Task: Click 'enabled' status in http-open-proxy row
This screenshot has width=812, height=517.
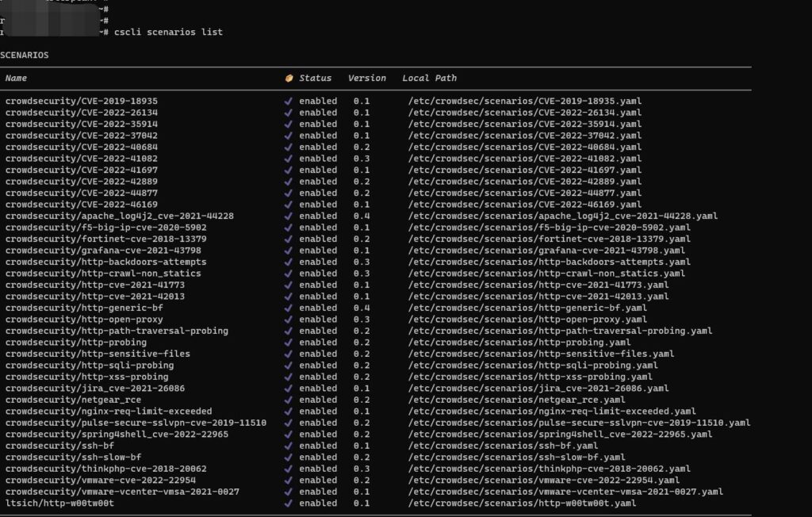Action: [x=318, y=319]
